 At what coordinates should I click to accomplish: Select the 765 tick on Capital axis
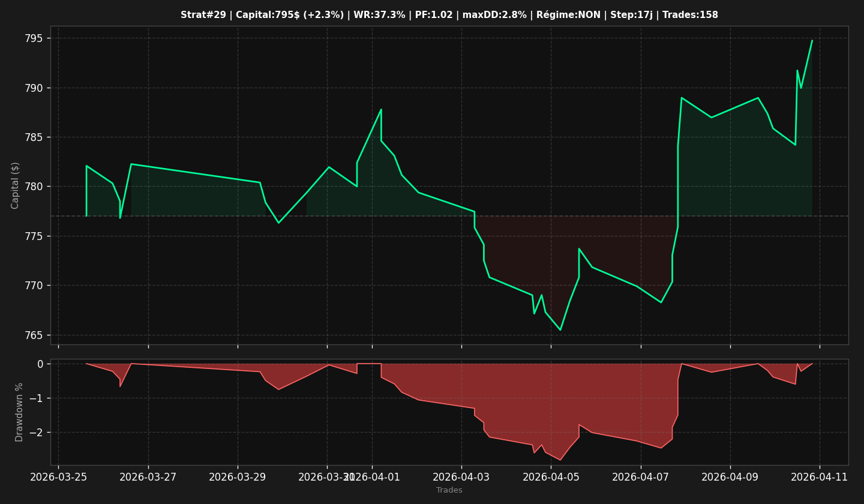pos(35,335)
